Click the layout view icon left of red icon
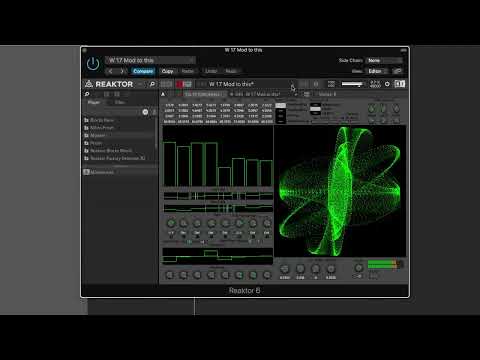The image size is (480, 360). (x=166, y=84)
